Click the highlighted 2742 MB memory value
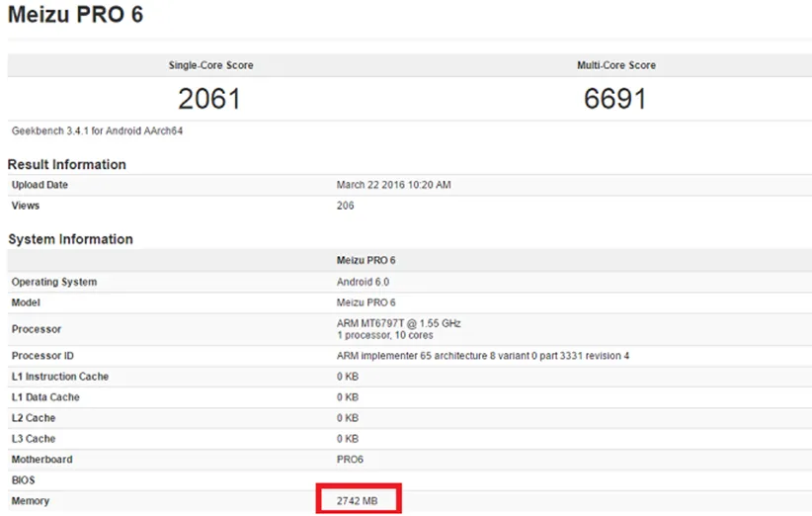Screen dimensions: 812x516 360,501
